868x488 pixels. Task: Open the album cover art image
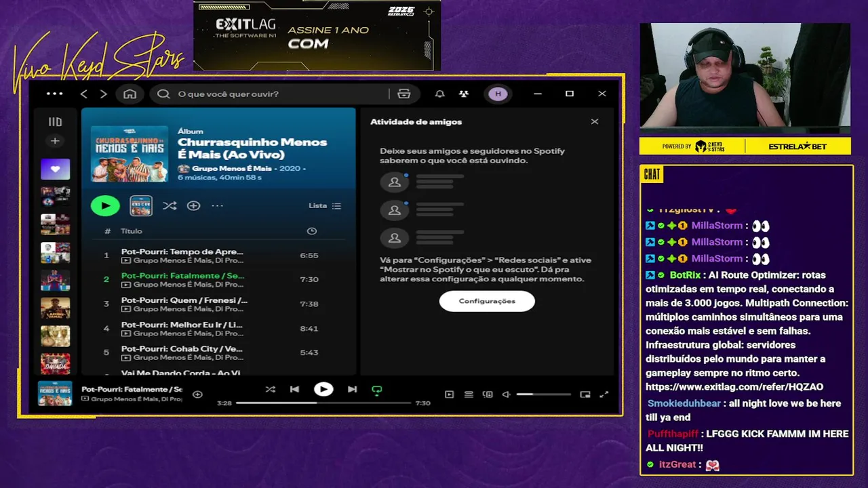pos(129,153)
